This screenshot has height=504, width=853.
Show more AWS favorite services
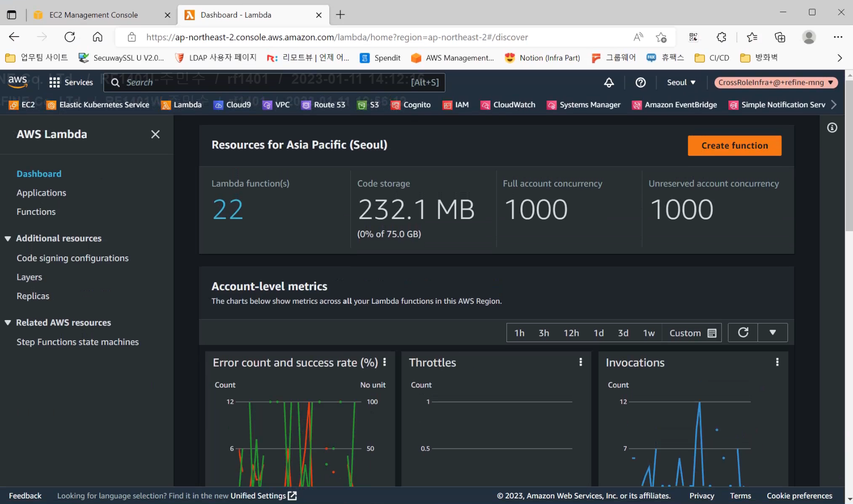(x=834, y=105)
